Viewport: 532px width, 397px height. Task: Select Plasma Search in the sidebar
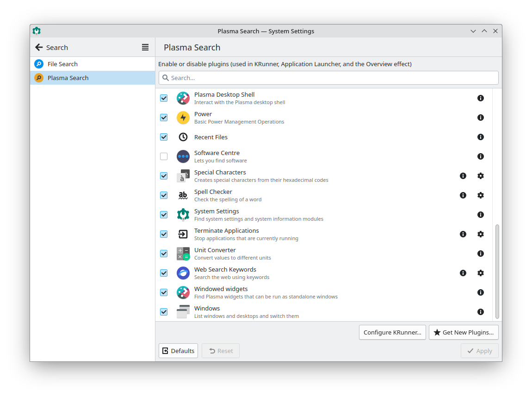[92, 78]
